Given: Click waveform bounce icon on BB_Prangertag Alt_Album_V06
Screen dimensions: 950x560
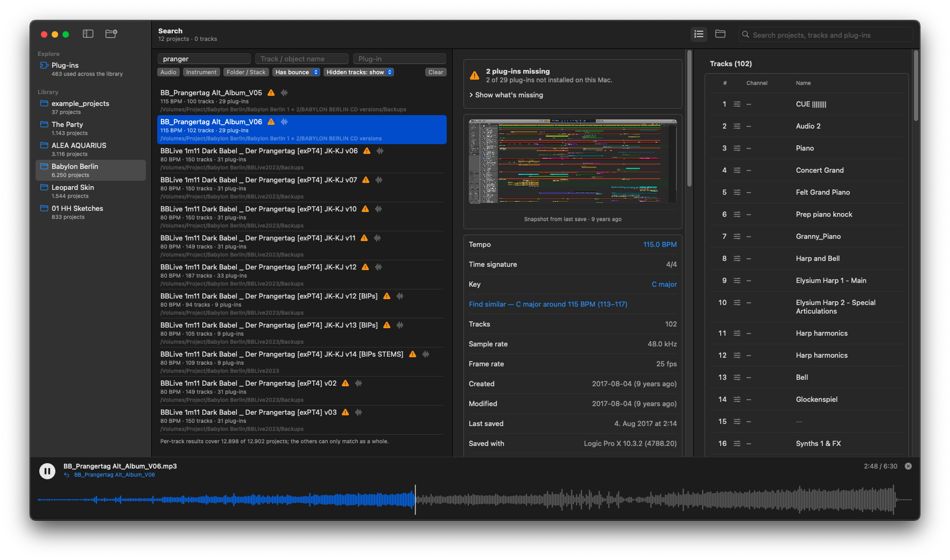Looking at the screenshot, I should pos(284,122).
